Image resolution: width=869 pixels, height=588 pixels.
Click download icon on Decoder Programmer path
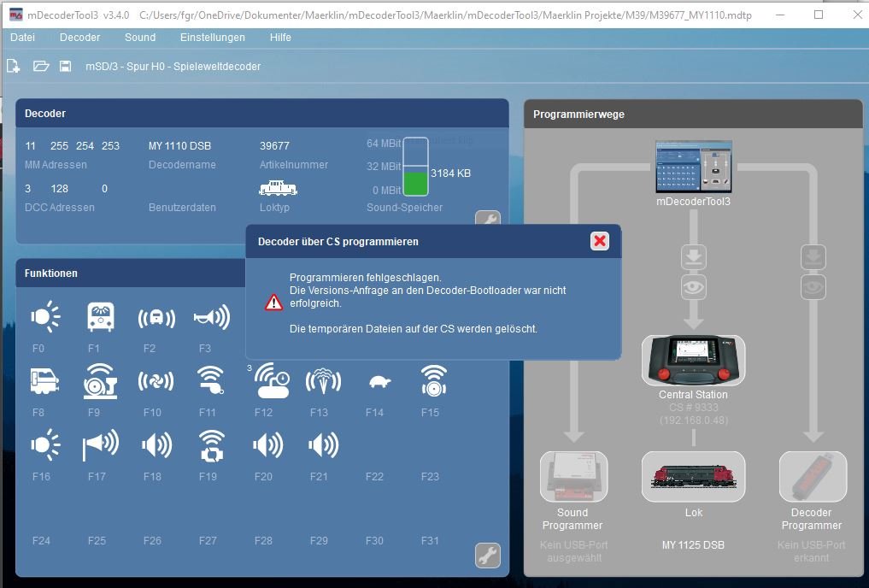(813, 258)
